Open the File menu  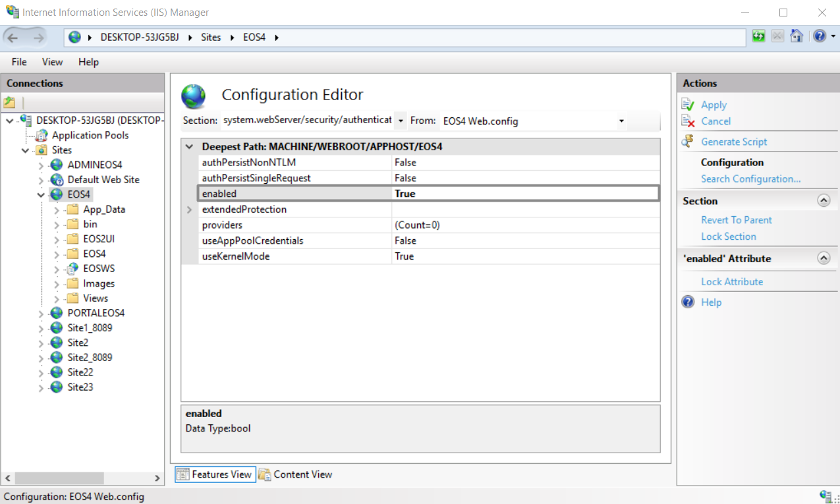pyautogui.click(x=19, y=62)
